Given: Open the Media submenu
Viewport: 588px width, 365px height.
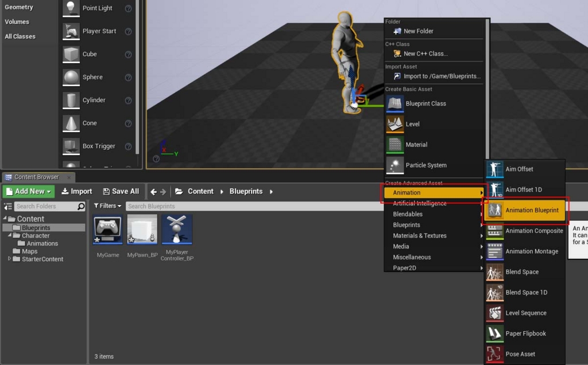Looking at the screenshot, I should [435, 247].
